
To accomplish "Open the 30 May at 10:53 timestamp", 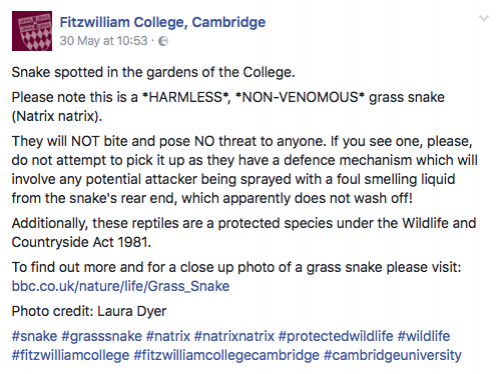I will (104, 41).
